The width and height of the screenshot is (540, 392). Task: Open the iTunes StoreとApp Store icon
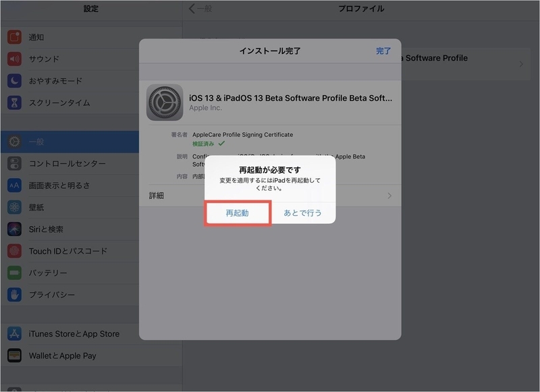14,334
